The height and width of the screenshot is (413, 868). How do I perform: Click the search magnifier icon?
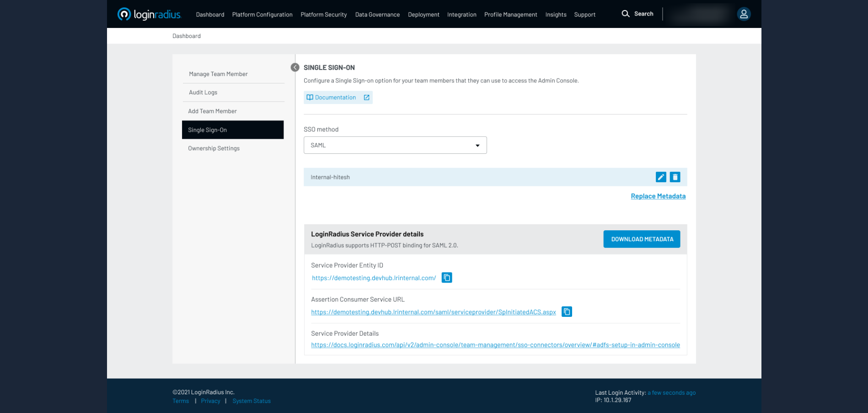pos(625,14)
